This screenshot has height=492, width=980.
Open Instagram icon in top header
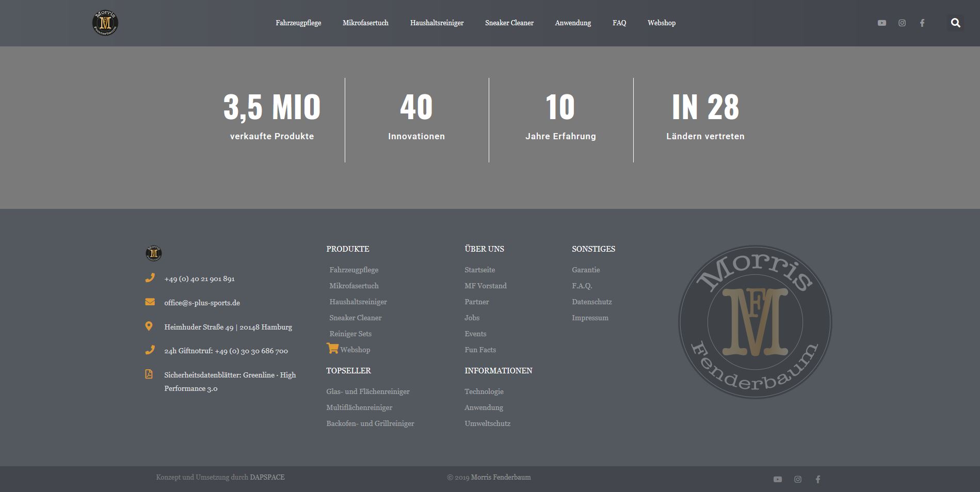(x=902, y=23)
